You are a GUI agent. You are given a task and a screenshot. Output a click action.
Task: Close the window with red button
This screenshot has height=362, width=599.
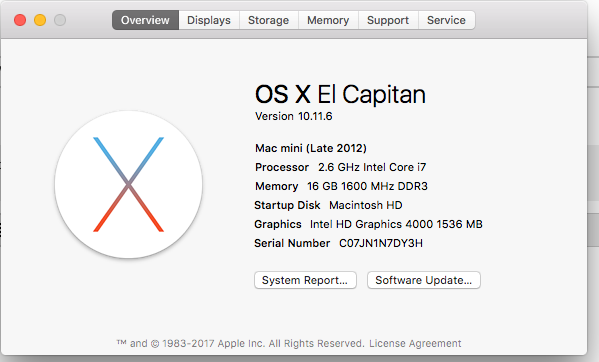point(20,20)
